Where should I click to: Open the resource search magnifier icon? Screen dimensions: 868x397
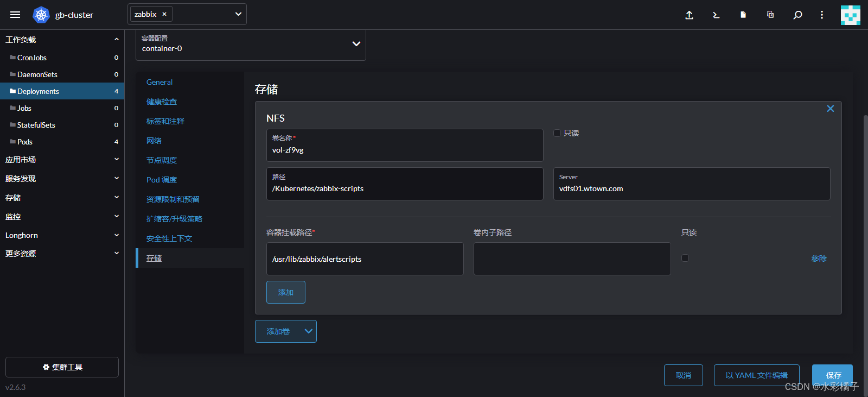(x=797, y=15)
